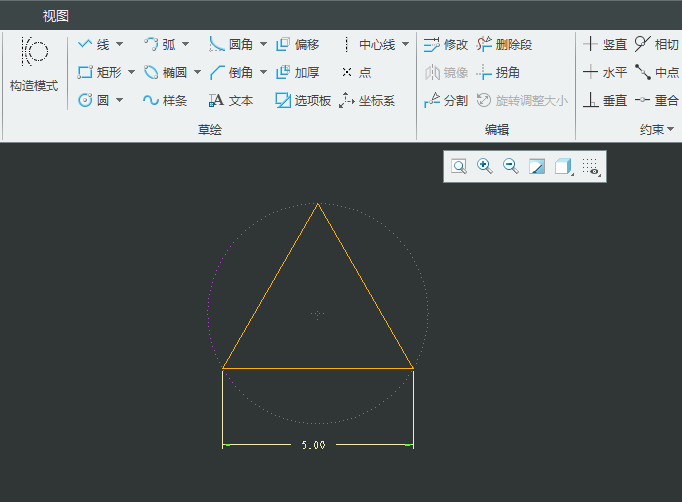Select the Coordinate System (坐标系) tool
This screenshot has height=502, width=682.
(367, 100)
